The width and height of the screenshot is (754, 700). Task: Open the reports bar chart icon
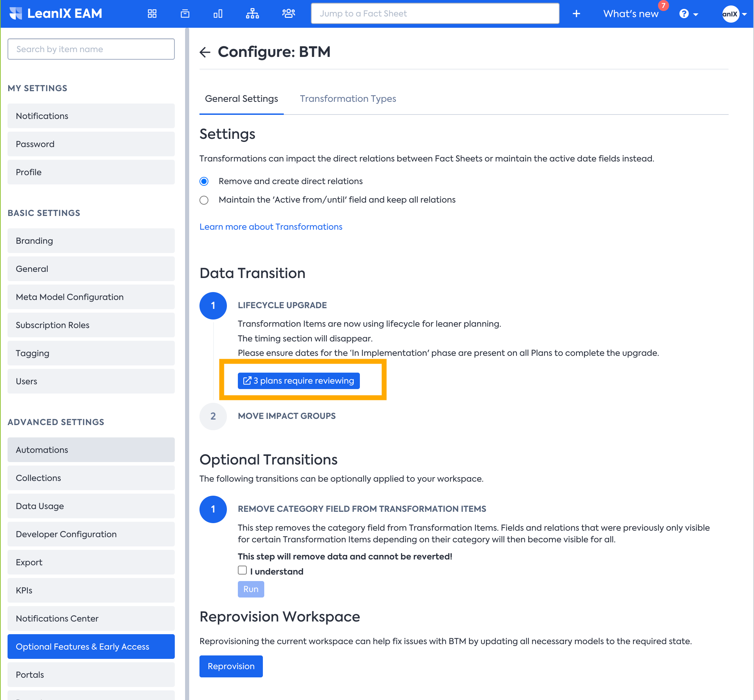[218, 14]
